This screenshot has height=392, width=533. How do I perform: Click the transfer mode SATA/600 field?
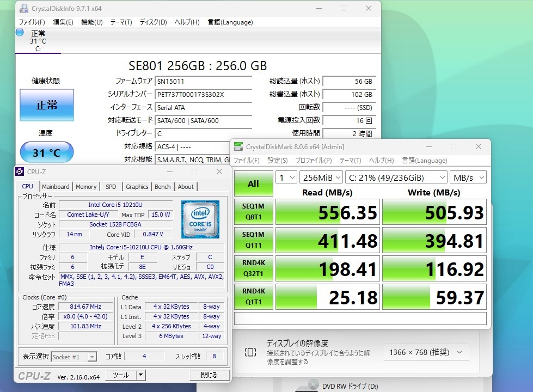tap(203, 121)
